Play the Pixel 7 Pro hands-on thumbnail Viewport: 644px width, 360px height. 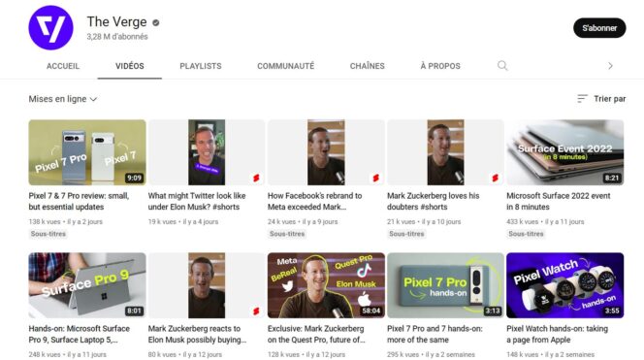[x=445, y=285]
